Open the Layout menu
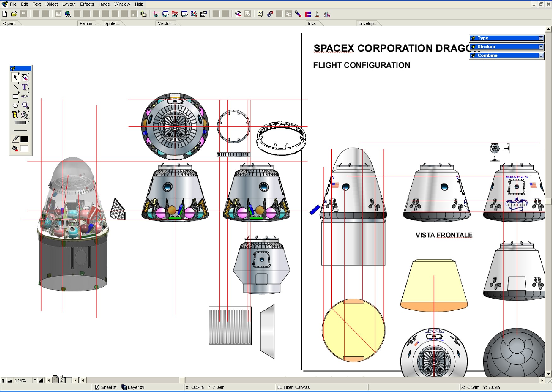Viewport: 552px width, 392px height. coord(69,4)
